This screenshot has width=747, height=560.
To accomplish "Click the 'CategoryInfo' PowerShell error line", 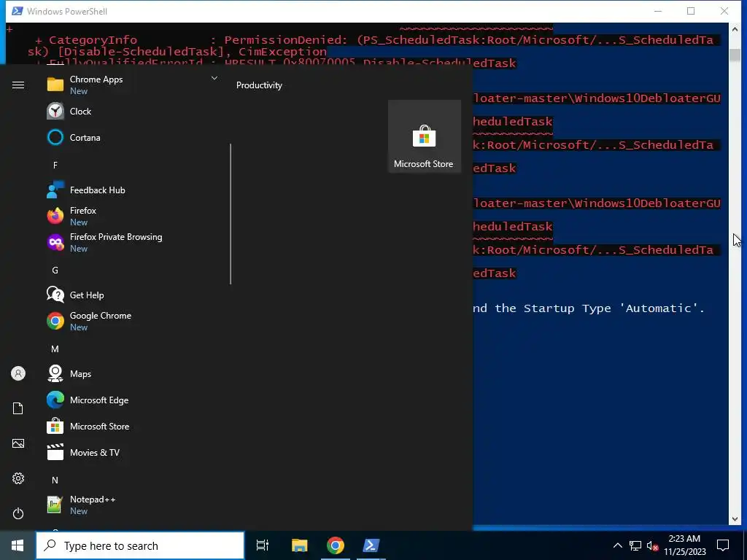I will click(x=374, y=40).
